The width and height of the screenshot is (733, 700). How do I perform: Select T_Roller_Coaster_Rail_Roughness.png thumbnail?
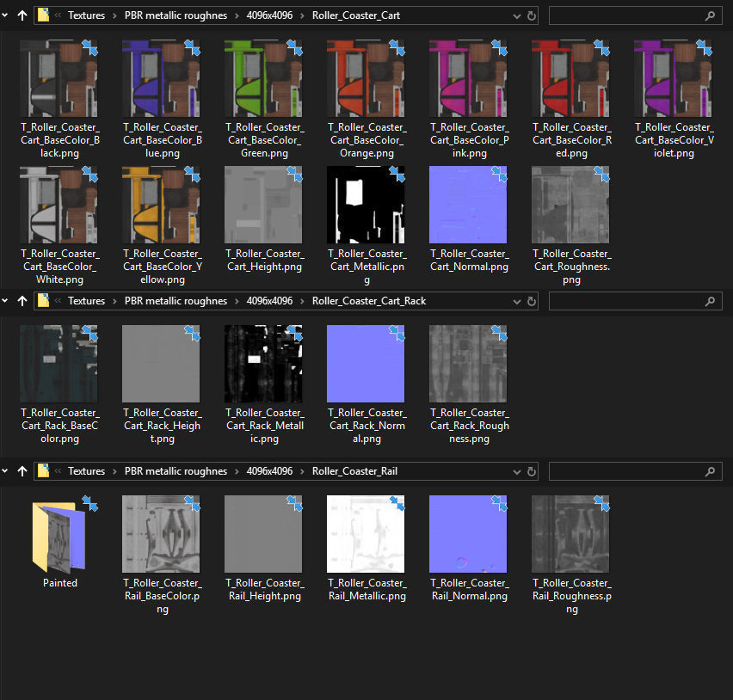point(570,534)
